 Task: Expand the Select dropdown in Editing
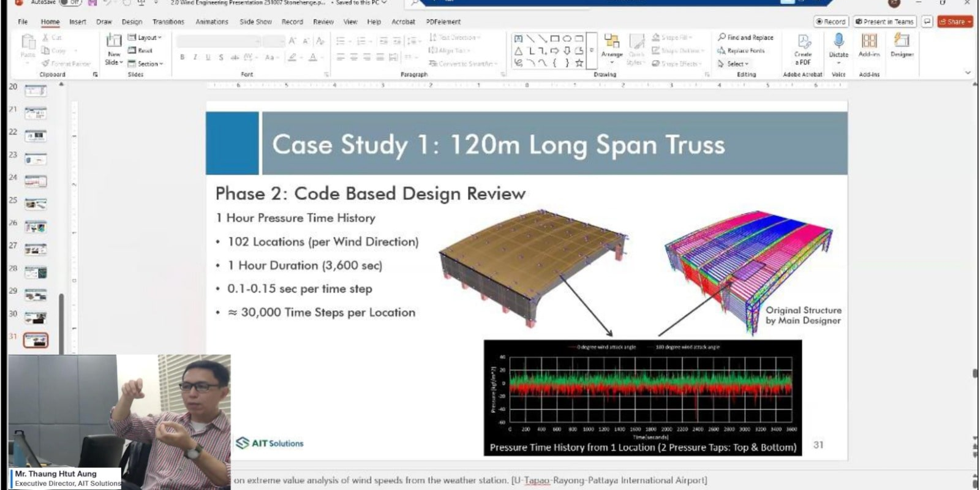733,64
